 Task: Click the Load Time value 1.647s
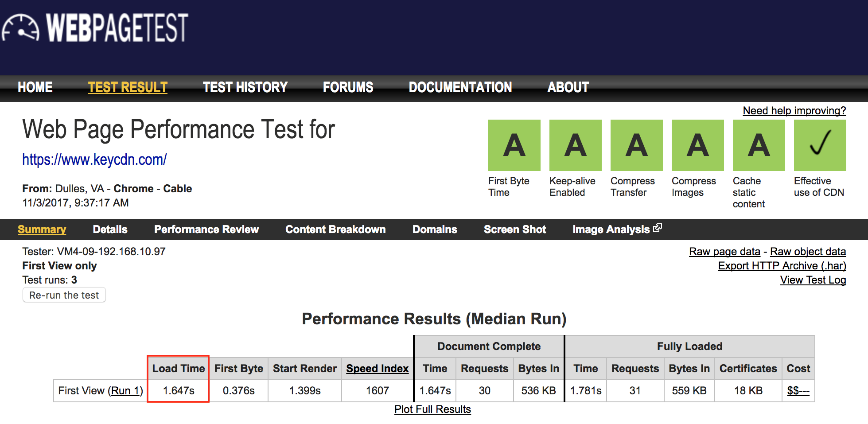179,391
